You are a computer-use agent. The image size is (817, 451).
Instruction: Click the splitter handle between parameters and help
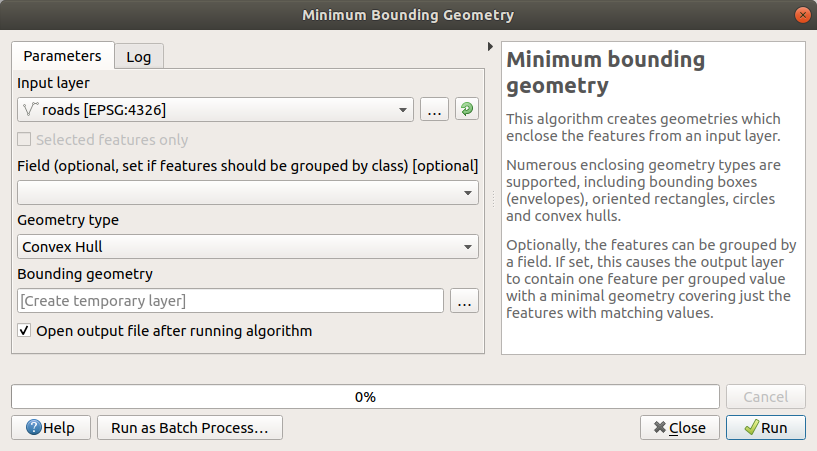(x=491, y=200)
